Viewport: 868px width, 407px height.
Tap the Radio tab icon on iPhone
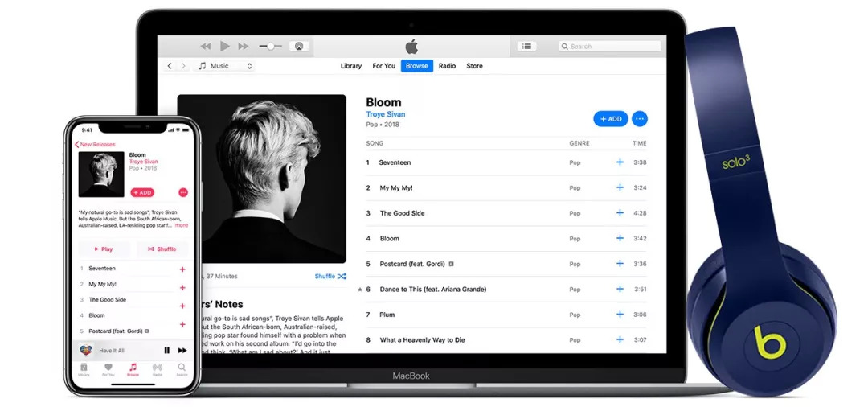(158, 370)
